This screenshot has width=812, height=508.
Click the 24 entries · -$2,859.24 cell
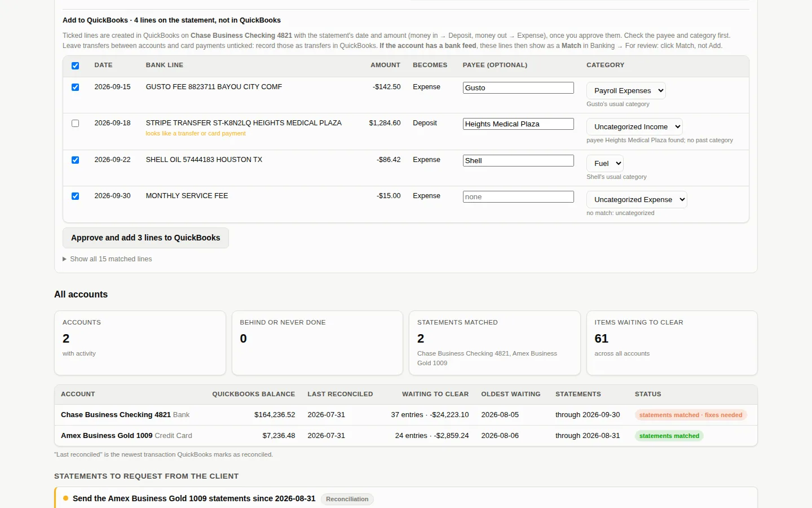[x=432, y=436]
